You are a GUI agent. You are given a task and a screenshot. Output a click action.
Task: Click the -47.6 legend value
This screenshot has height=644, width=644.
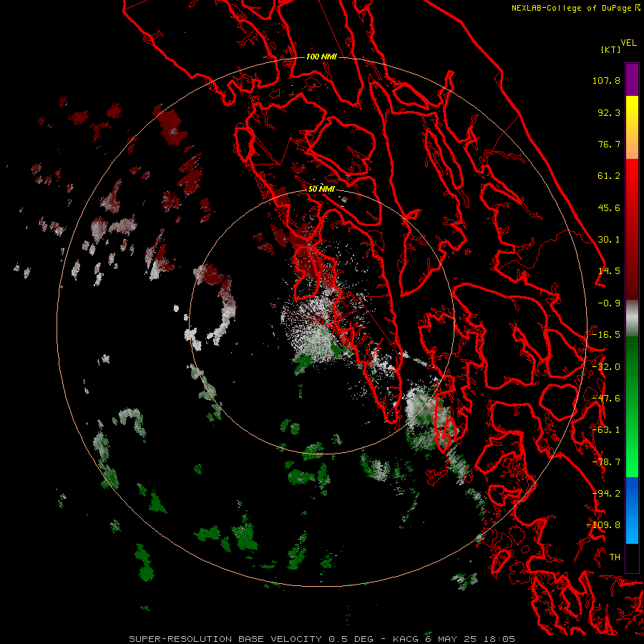[x=606, y=399]
